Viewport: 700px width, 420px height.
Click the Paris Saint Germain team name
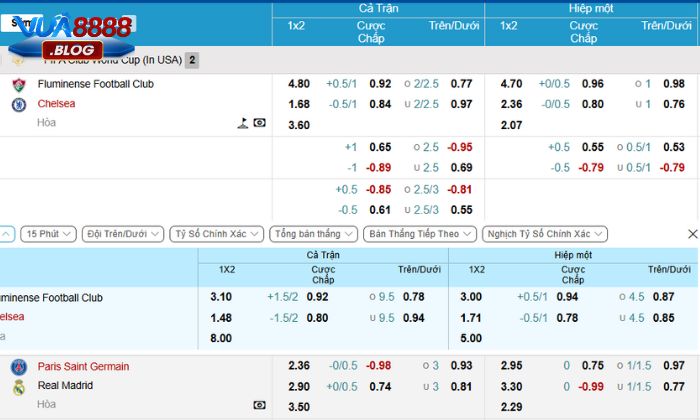[83, 367]
